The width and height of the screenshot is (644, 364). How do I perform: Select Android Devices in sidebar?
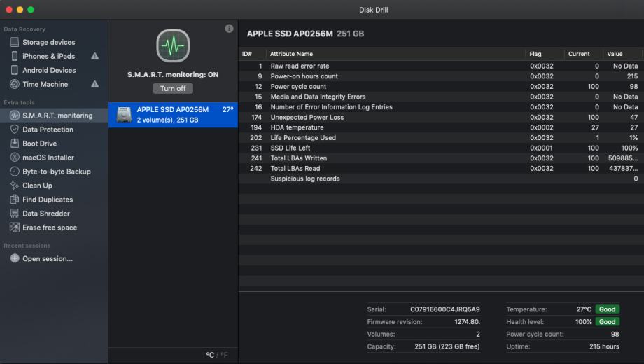49,71
